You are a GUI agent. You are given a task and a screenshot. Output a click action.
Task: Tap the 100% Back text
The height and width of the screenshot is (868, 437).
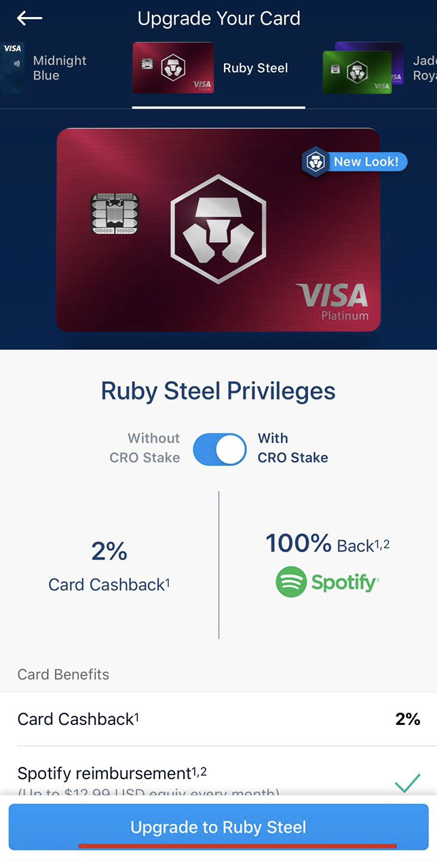(327, 544)
